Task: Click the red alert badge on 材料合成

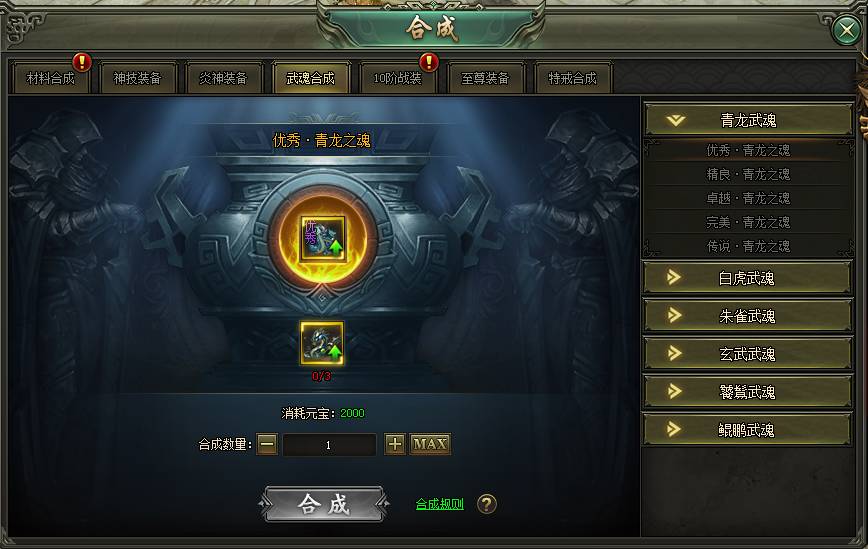Action: (82, 62)
